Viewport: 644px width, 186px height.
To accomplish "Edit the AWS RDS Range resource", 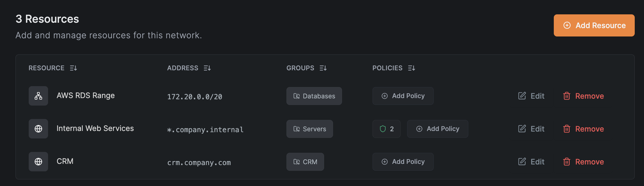I will click(531, 96).
